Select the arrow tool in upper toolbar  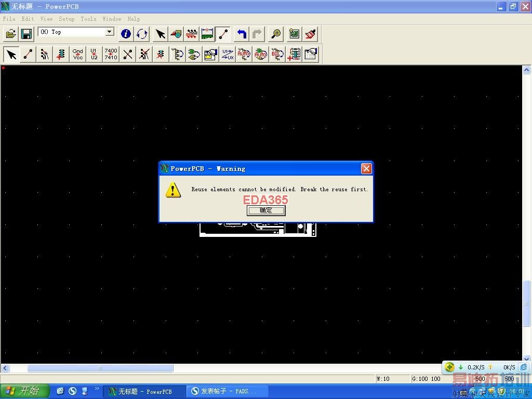160,34
